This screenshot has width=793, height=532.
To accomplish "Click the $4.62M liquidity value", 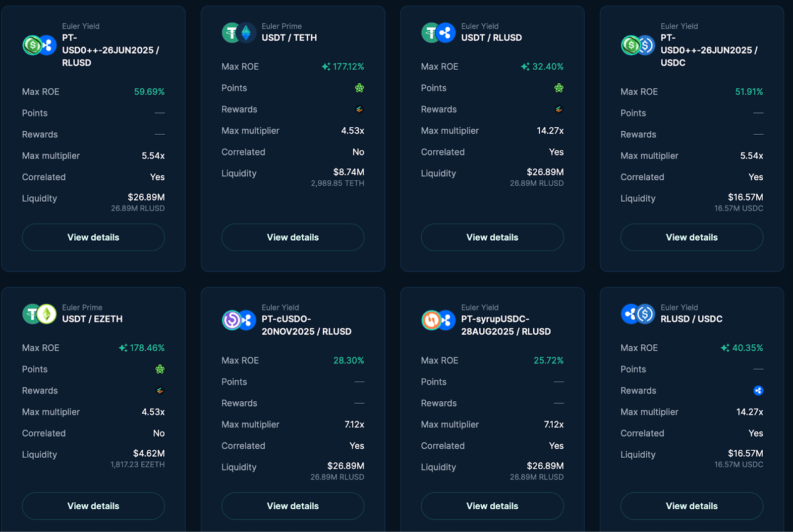I will tap(149, 453).
